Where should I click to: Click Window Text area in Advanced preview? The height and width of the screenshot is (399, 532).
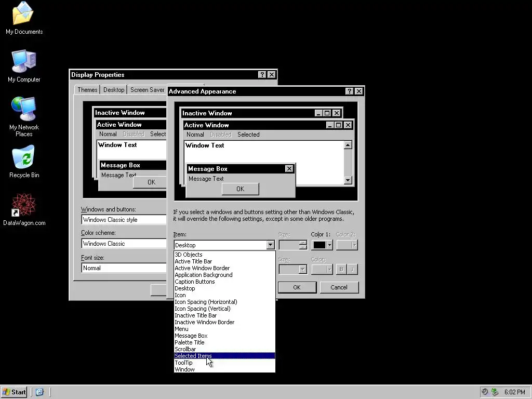point(205,145)
